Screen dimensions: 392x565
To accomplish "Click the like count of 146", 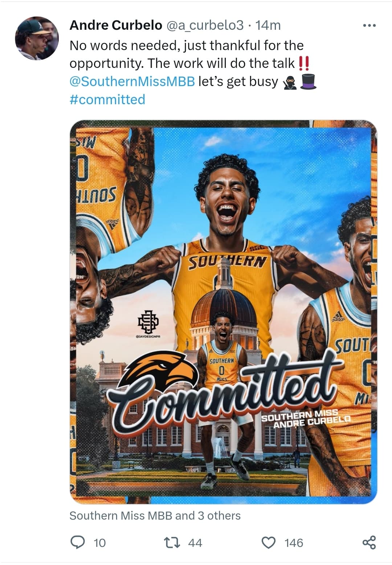I will [294, 543].
